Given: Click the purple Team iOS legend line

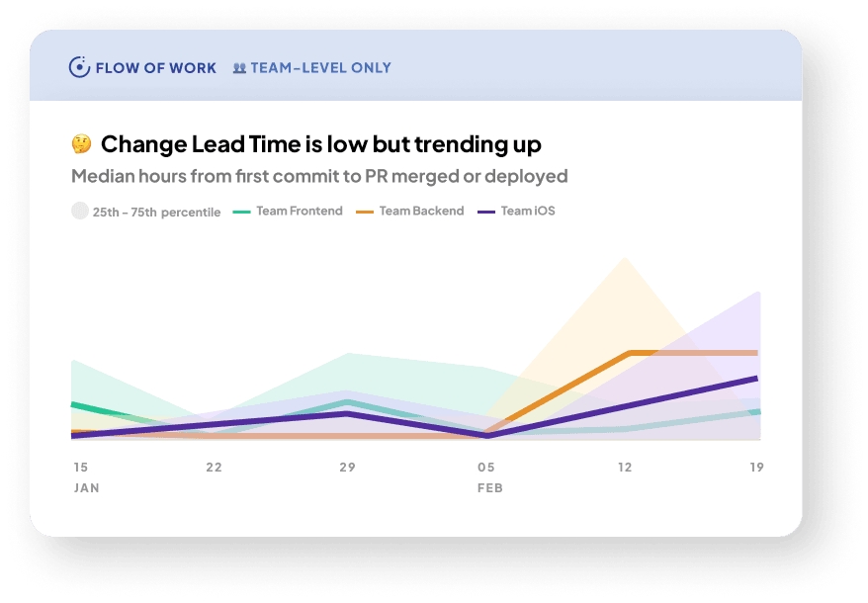Looking at the screenshot, I should 485,212.
